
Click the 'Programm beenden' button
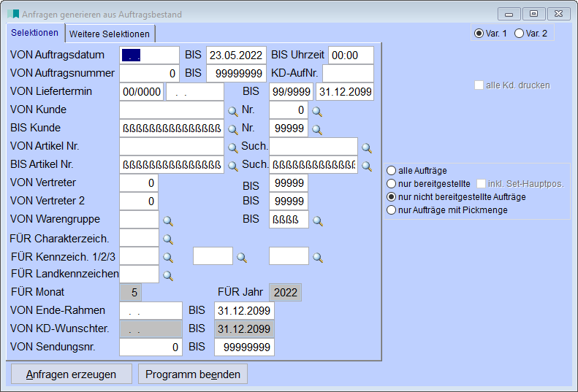(193, 374)
